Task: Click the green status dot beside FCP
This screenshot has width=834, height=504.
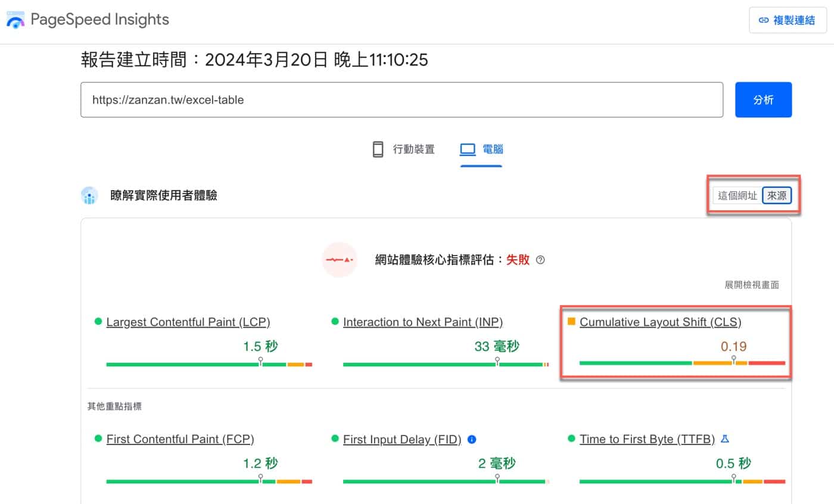Action: click(x=98, y=439)
